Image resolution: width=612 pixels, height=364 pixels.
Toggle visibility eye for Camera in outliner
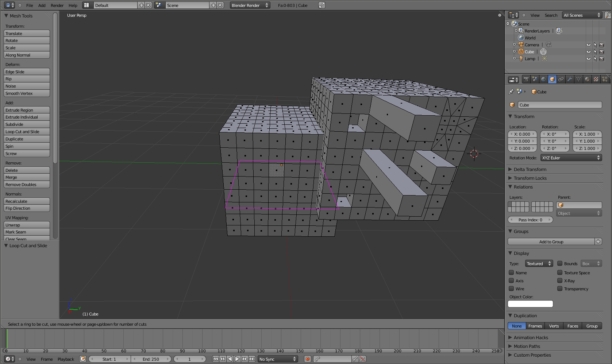(x=588, y=45)
